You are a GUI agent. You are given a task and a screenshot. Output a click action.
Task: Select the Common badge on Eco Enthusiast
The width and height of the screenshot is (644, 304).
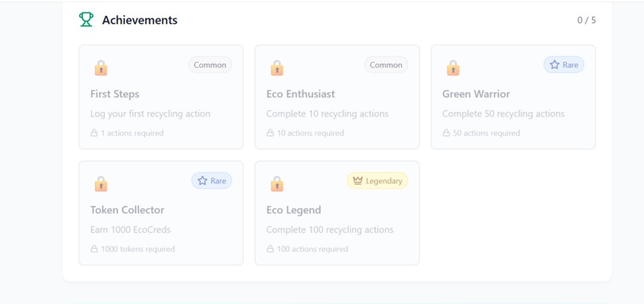pyautogui.click(x=386, y=65)
